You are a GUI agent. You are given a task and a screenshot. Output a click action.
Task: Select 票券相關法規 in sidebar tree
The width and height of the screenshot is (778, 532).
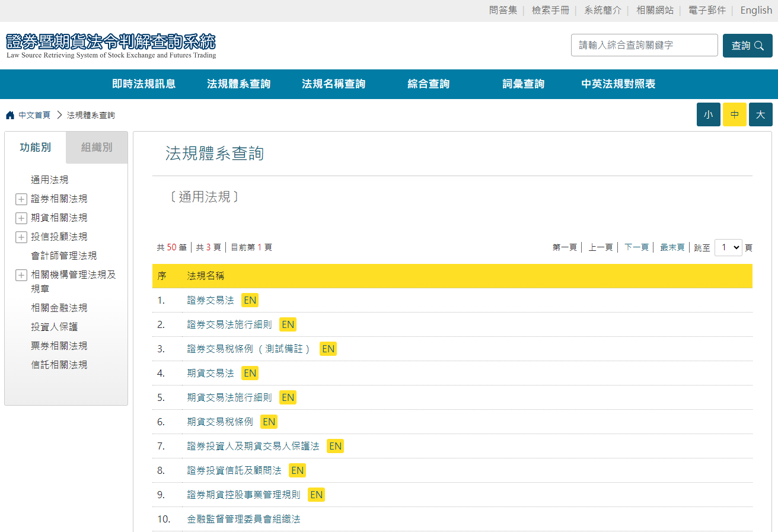click(59, 346)
